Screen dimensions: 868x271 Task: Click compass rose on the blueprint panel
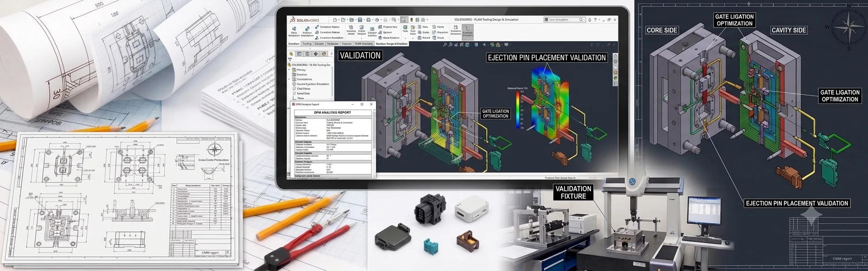click(848, 26)
